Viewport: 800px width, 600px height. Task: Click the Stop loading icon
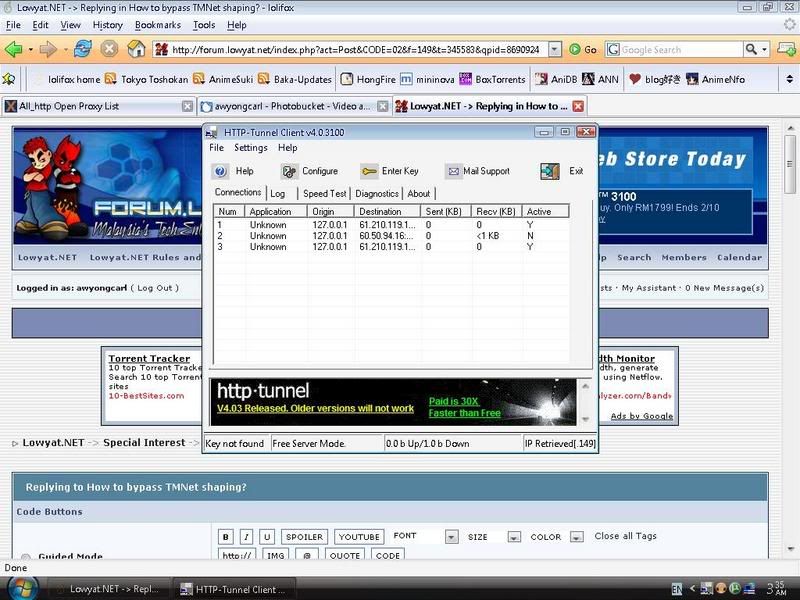[x=109, y=49]
